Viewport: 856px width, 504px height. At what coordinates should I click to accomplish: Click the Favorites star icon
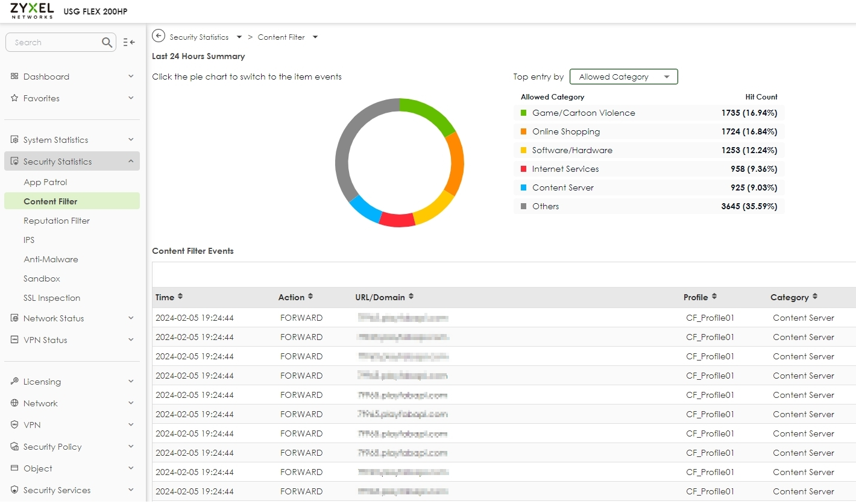tap(14, 98)
